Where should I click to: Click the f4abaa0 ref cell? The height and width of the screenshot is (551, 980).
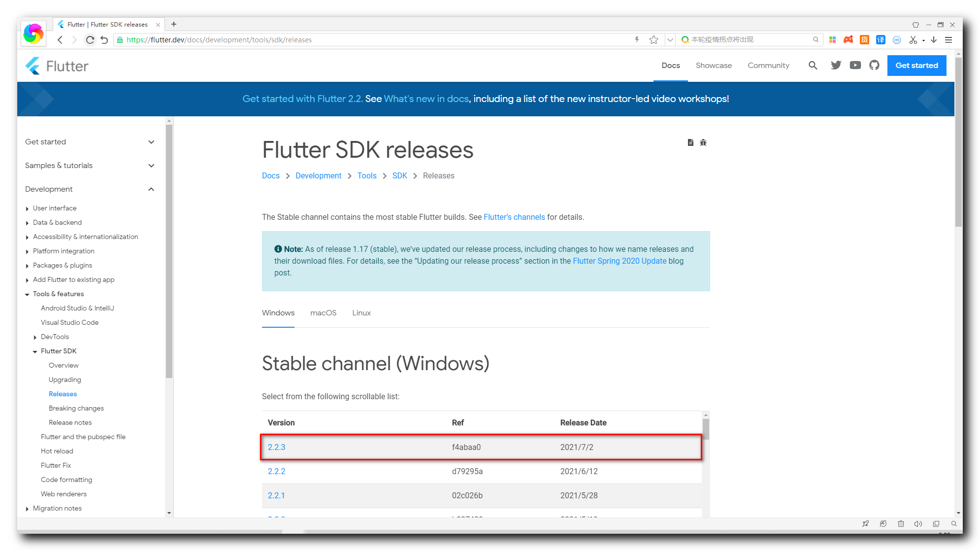(466, 448)
